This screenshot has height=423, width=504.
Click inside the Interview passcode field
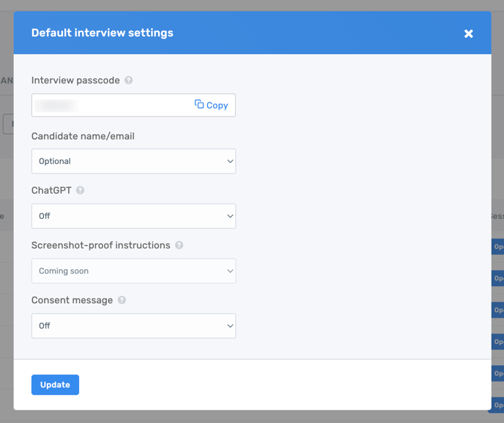tap(133, 105)
